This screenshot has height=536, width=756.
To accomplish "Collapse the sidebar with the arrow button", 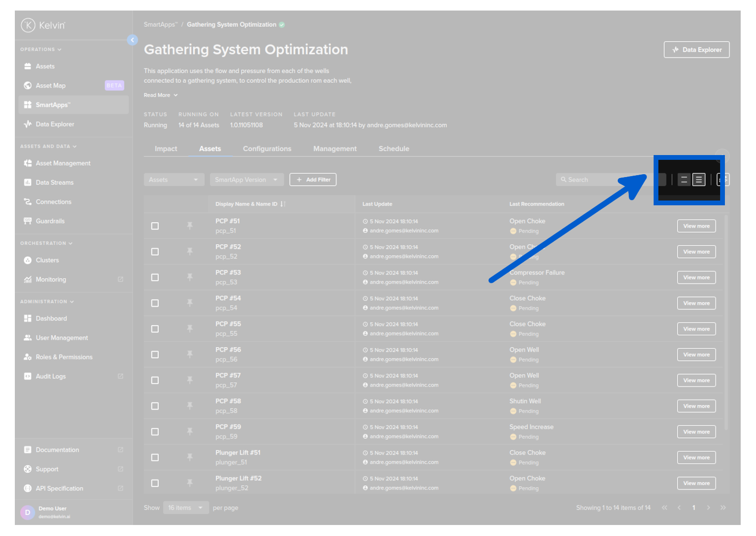I will click(x=133, y=40).
